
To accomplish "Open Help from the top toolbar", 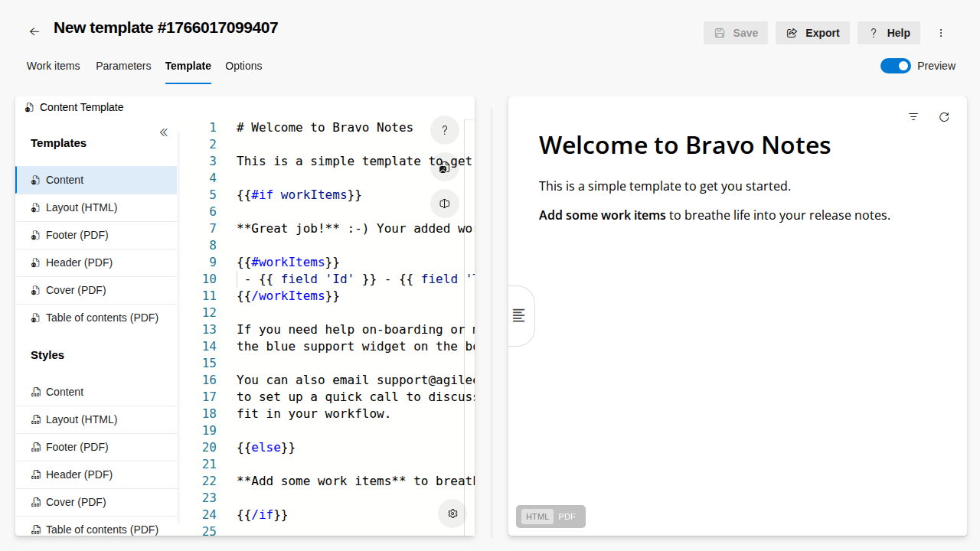I will (888, 33).
